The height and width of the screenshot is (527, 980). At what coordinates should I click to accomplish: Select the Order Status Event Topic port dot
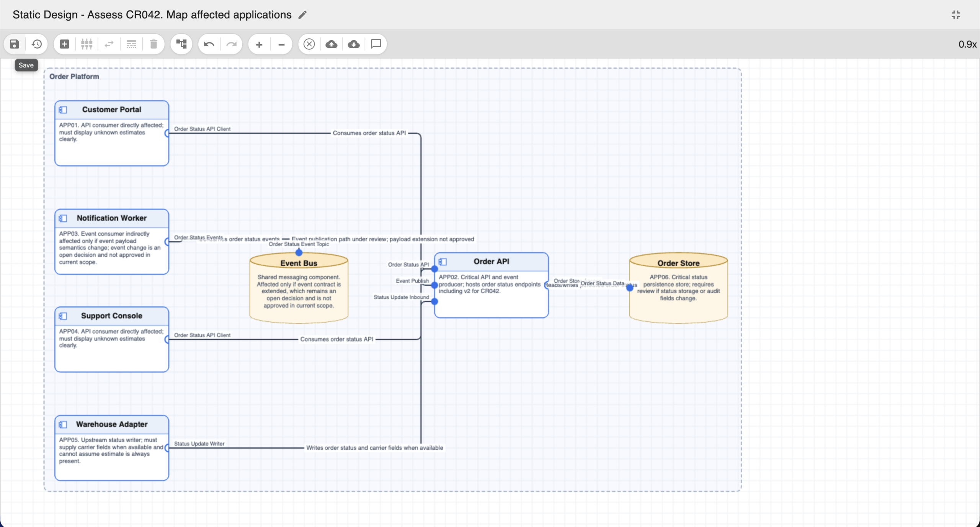299,253
